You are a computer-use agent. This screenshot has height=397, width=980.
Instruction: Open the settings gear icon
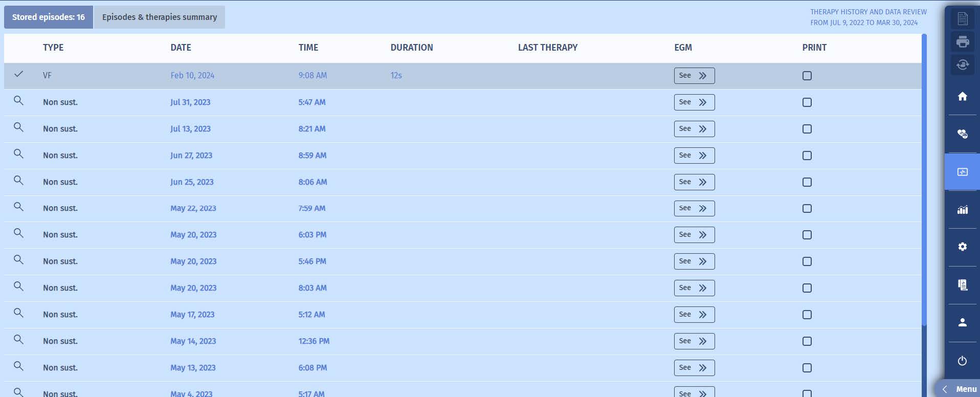962,247
